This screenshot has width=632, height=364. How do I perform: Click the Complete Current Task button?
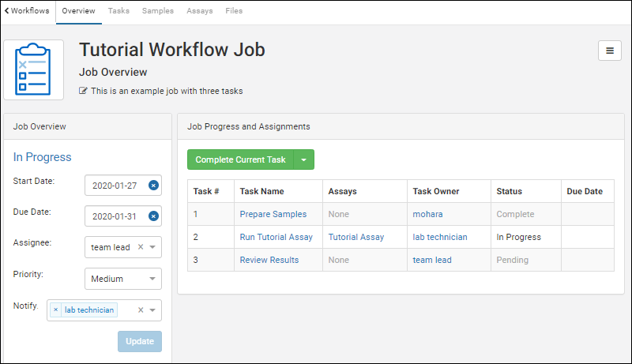(x=240, y=159)
